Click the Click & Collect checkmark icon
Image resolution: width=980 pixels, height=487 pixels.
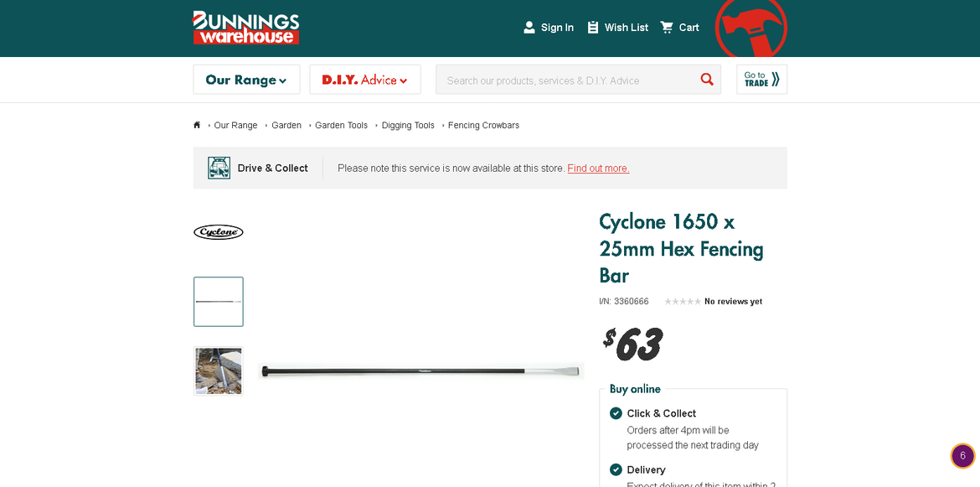pos(616,413)
